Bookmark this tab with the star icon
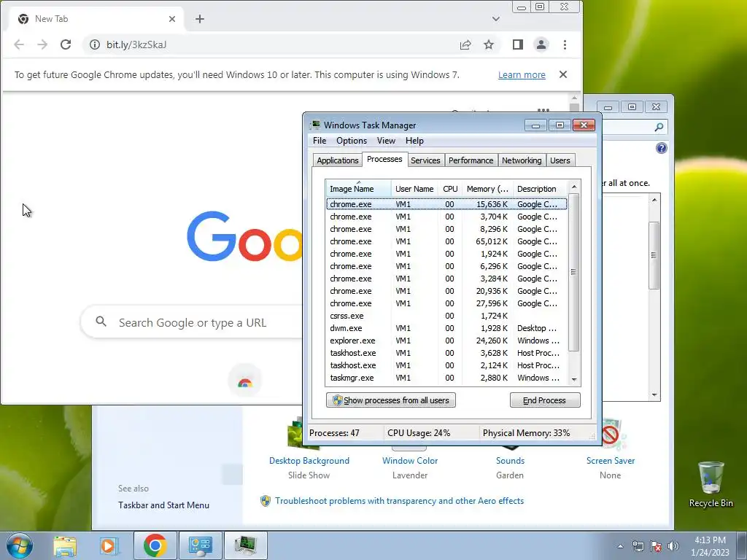Image resolution: width=747 pixels, height=560 pixels. click(489, 44)
